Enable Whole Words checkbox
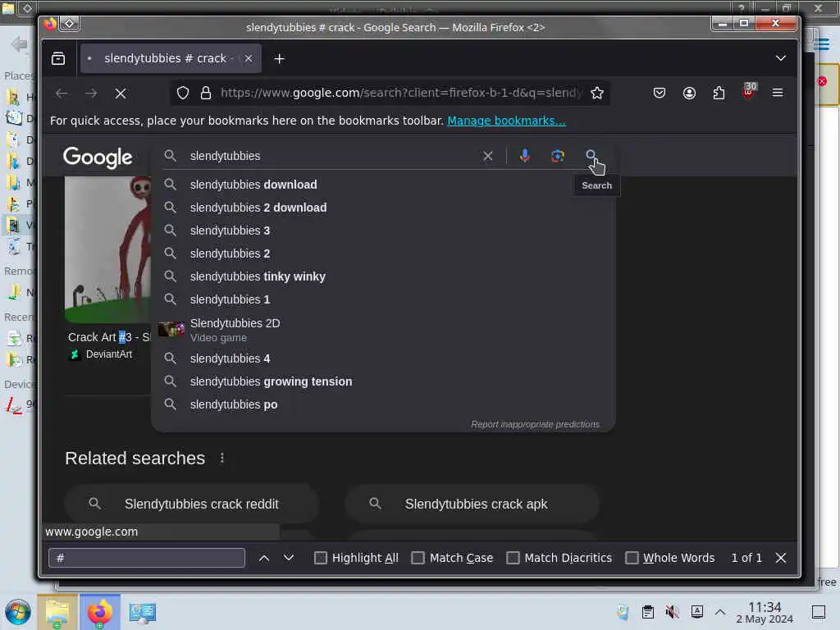840x630 pixels. point(632,558)
